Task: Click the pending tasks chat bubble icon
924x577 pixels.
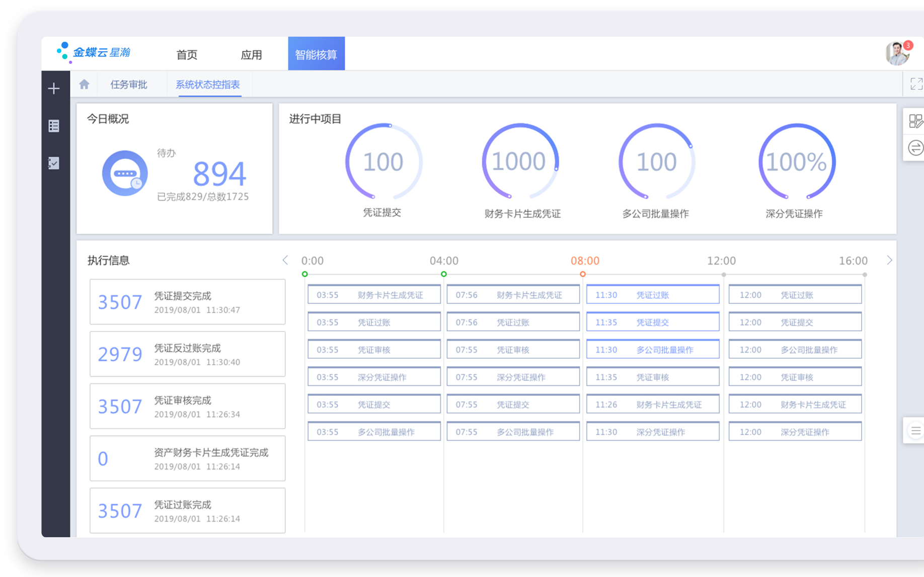Action: pos(125,173)
